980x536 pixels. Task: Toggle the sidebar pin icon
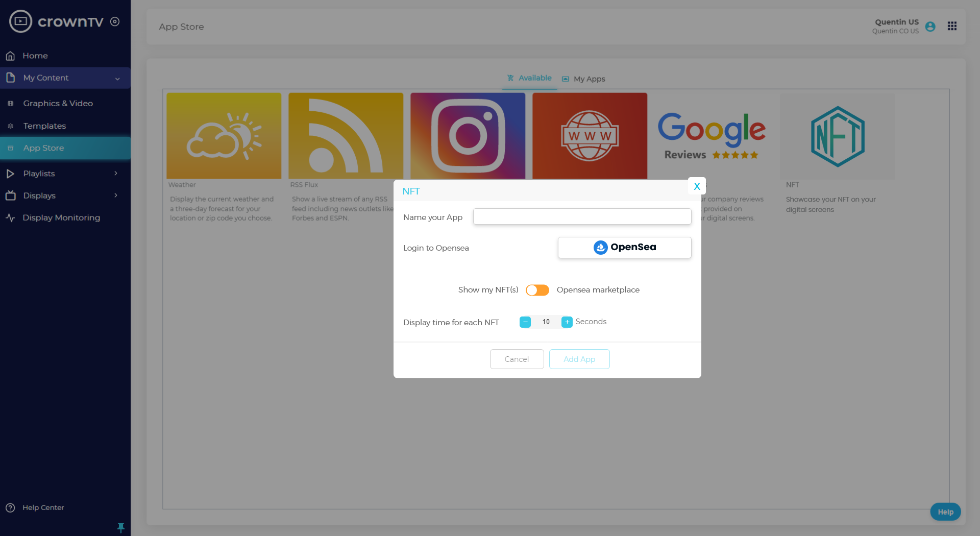click(121, 527)
